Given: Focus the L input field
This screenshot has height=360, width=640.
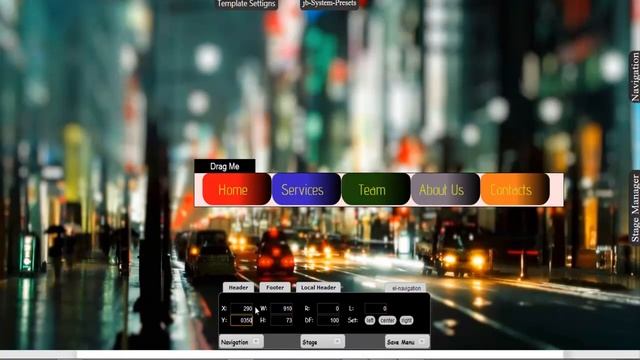Looking at the screenshot, I should (x=376, y=309).
